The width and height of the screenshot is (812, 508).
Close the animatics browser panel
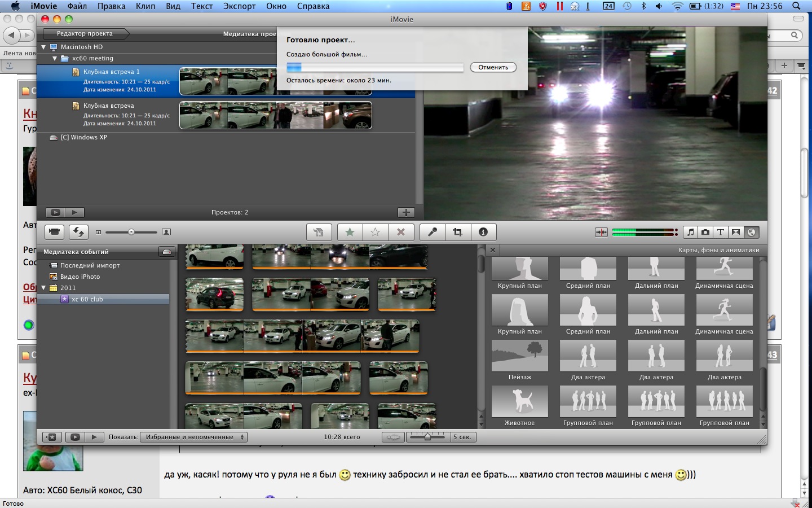click(493, 250)
